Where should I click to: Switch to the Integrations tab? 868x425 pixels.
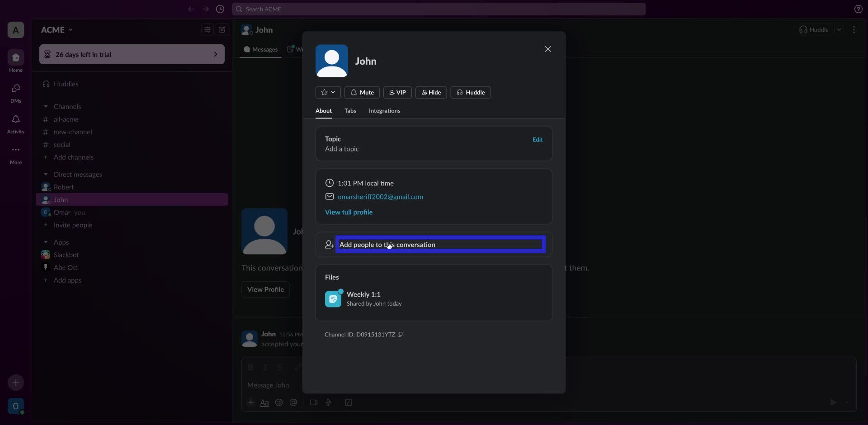384,111
